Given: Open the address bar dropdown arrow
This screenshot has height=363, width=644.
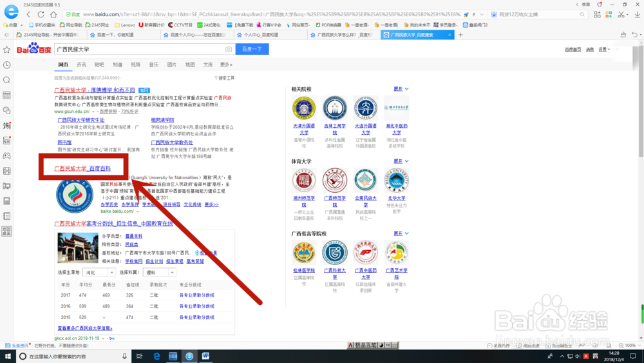Looking at the screenshot, I should (x=482, y=14).
